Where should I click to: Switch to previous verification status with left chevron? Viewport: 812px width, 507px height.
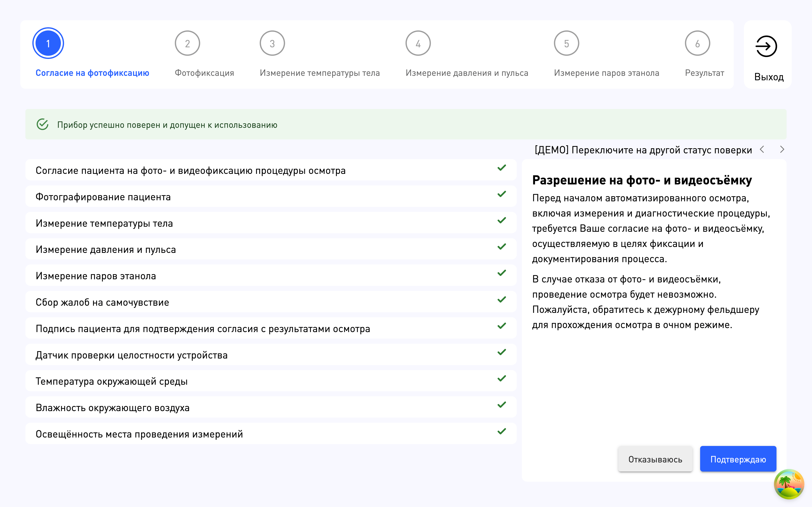[x=762, y=150]
